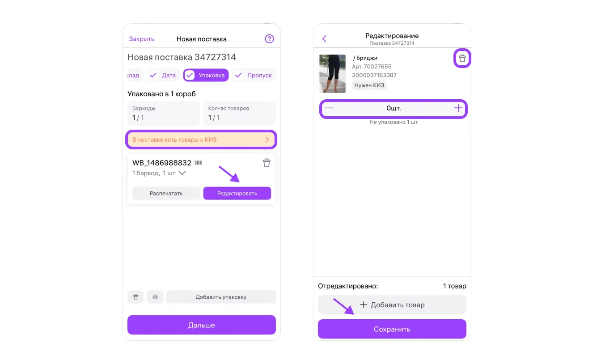The image size is (601, 364).
Task: Select the checked Дата step
Action: coord(163,75)
